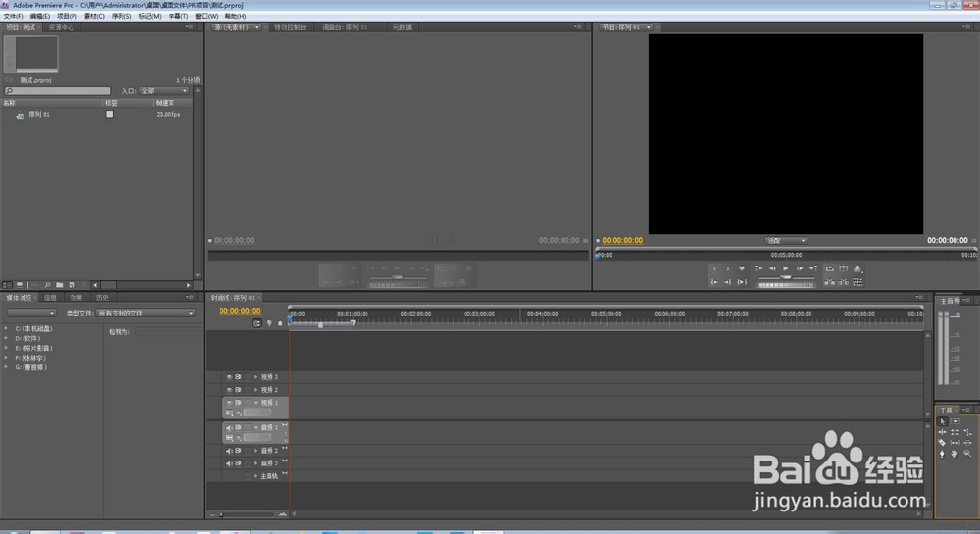Collapse the Audio 1 track
Viewport: 980px width, 534px height.
(256, 428)
